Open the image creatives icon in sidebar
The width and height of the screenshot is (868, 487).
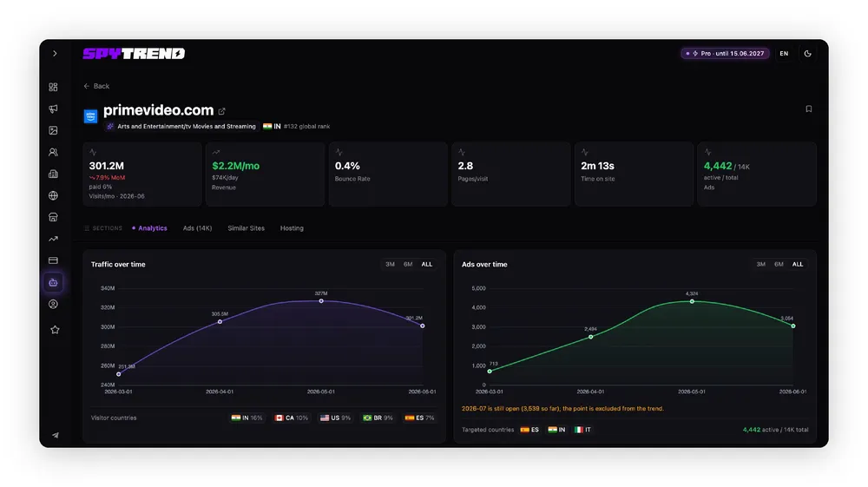pos(53,130)
